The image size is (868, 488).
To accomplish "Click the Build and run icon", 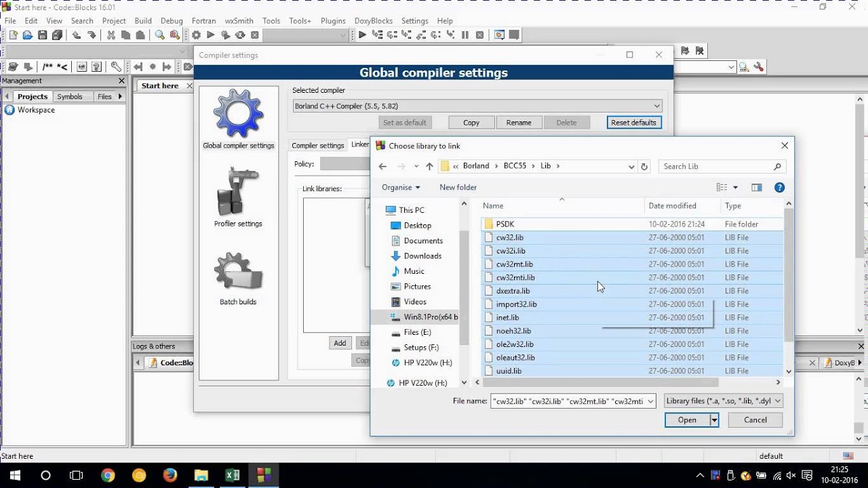I will coord(226,35).
